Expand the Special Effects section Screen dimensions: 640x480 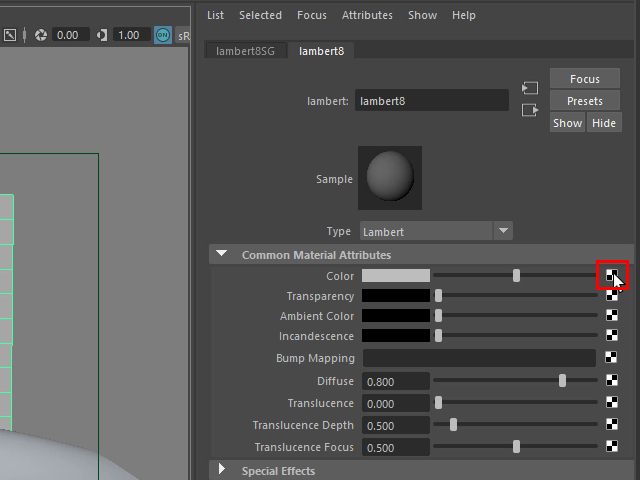pyautogui.click(x=222, y=471)
